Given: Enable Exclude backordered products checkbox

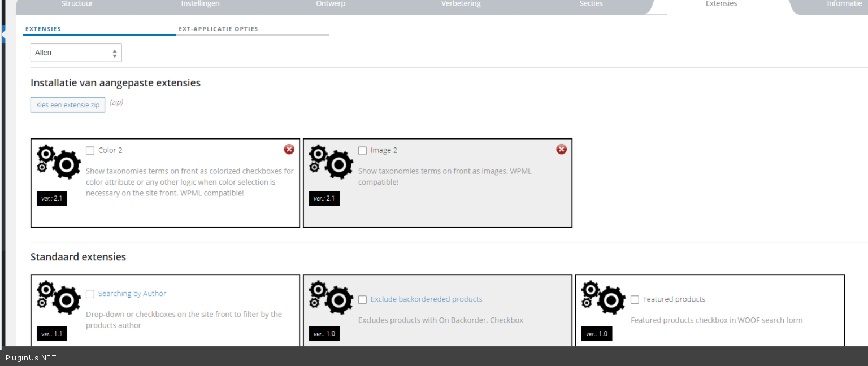Looking at the screenshot, I should (363, 300).
